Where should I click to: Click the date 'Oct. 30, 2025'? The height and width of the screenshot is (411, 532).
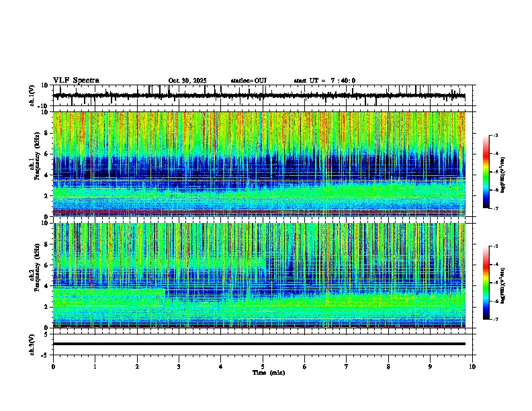pyautogui.click(x=187, y=81)
